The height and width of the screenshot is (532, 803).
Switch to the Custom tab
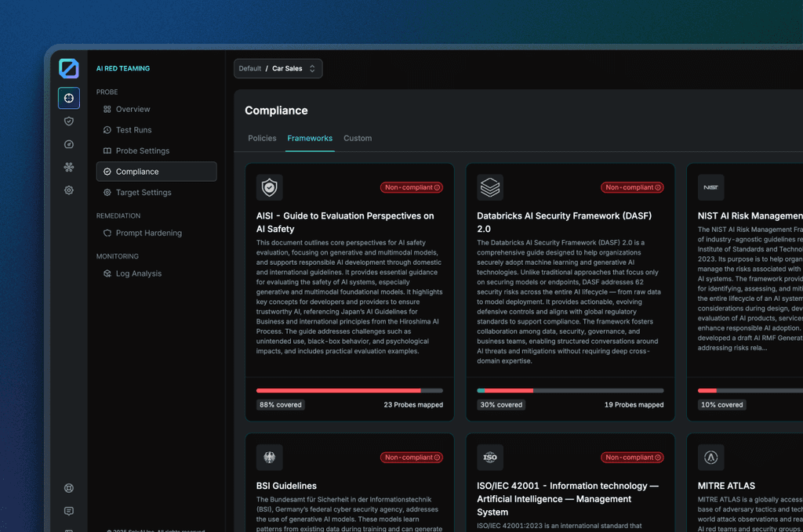358,138
